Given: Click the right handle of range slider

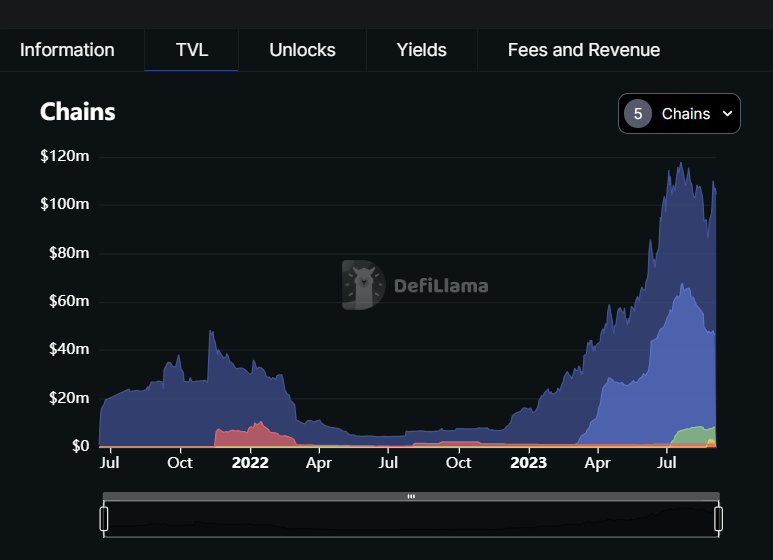Looking at the screenshot, I should click(718, 518).
